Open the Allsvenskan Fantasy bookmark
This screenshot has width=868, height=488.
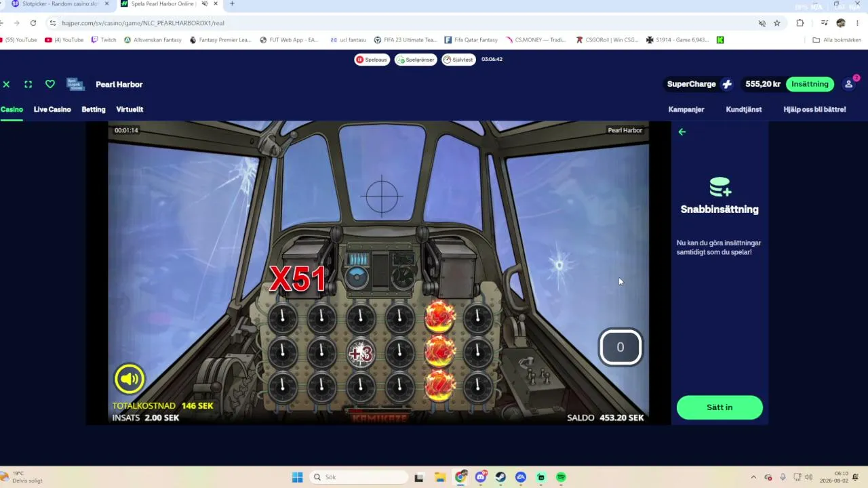tap(153, 40)
